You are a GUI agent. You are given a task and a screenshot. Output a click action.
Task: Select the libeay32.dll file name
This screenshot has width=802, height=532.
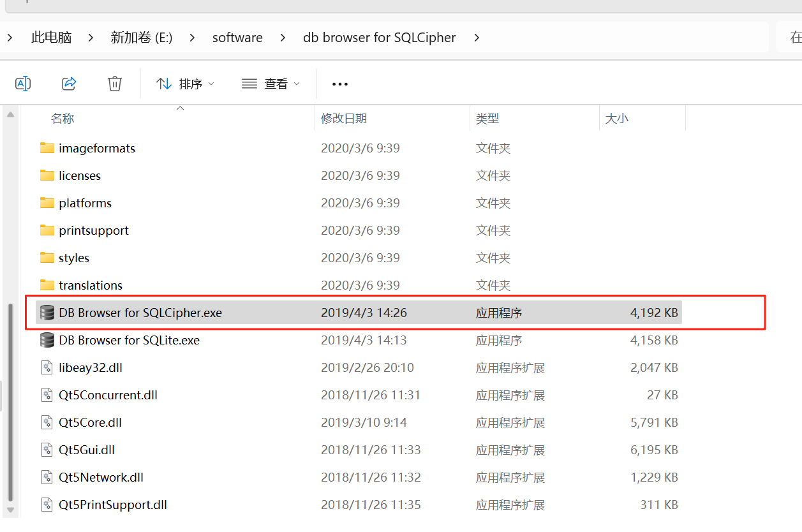pyautogui.click(x=91, y=367)
